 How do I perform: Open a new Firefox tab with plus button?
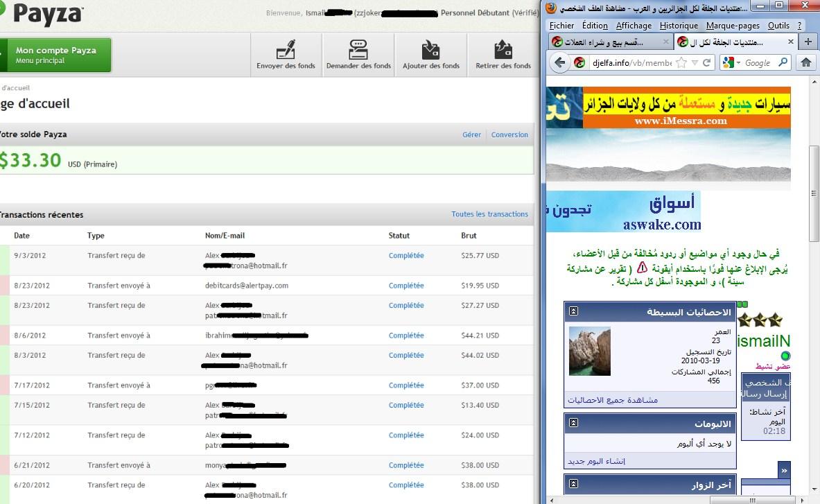pos(808,42)
